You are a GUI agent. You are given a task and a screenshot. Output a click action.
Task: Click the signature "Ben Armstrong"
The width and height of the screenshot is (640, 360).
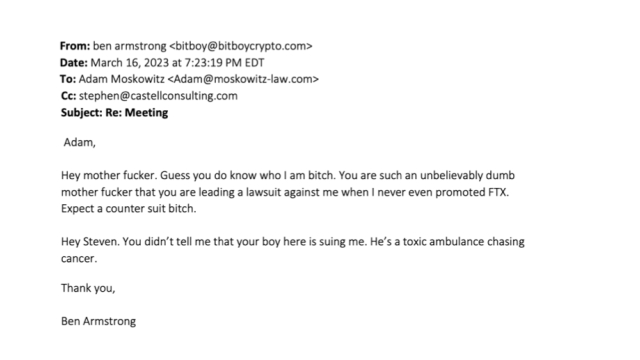click(98, 321)
